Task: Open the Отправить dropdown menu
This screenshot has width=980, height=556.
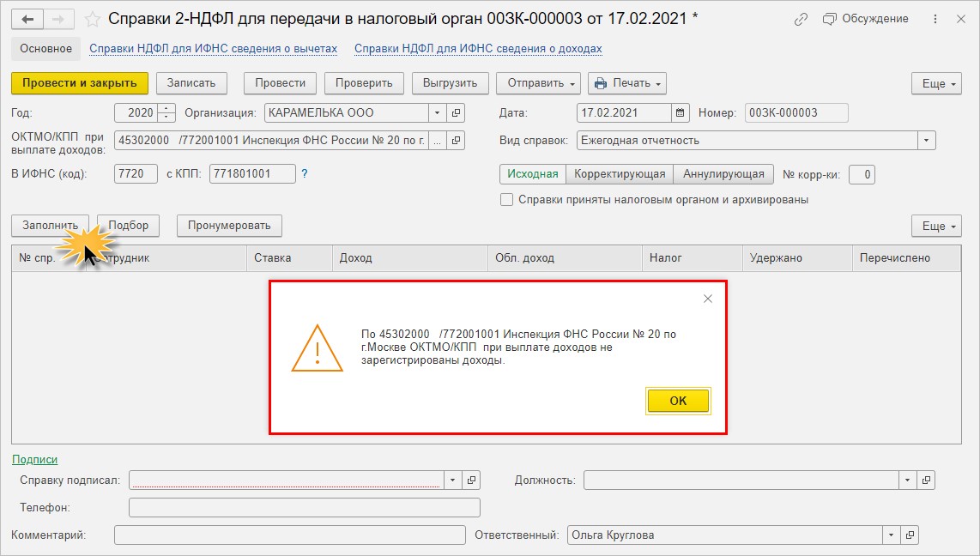Action: coord(539,83)
